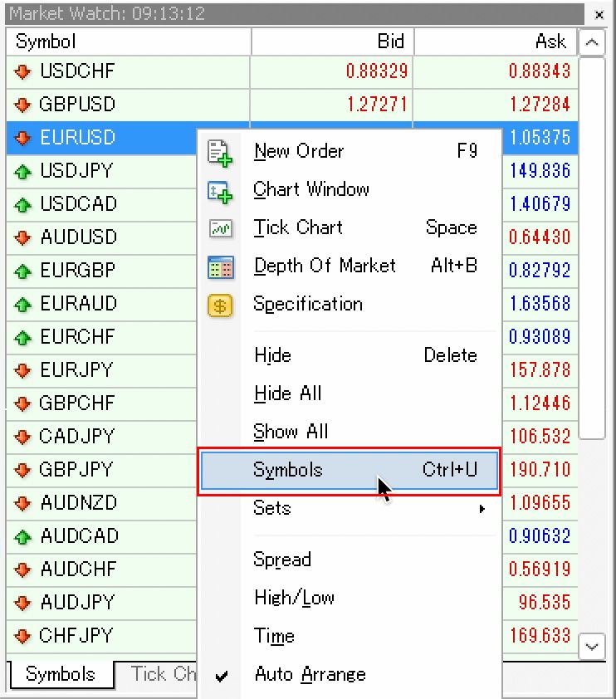Choose Hide All in the menu
This screenshot has height=699, width=616.
click(287, 393)
